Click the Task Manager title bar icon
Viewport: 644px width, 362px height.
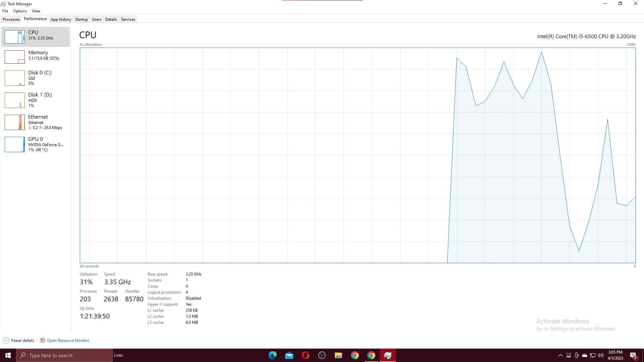click(x=3, y=4)
